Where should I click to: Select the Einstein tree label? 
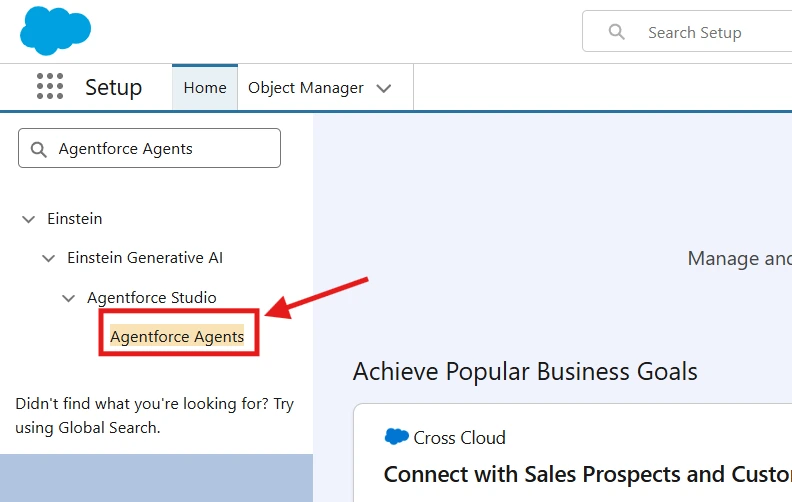(x=75, y=219)
